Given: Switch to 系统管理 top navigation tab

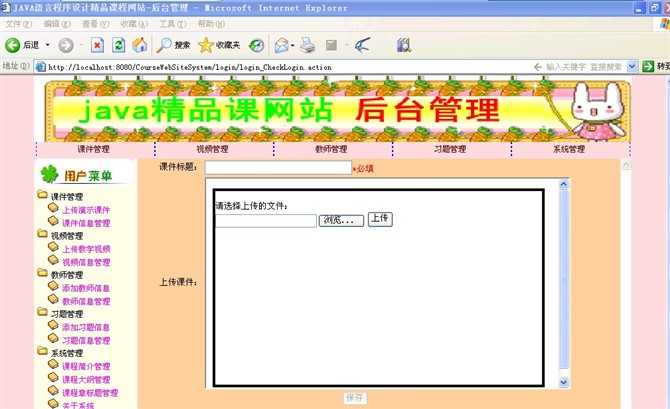Looking at the screenshot, I should [569, 149].
